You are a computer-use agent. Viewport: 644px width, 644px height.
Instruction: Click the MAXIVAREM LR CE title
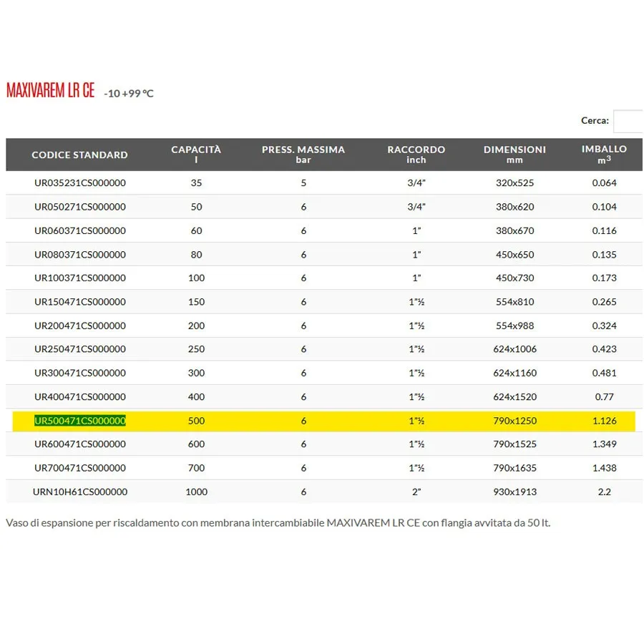pos(51,90)
